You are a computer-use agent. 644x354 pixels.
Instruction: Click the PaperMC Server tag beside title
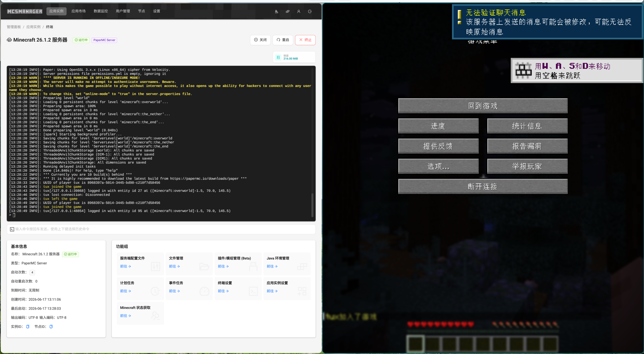coord(104,40)
